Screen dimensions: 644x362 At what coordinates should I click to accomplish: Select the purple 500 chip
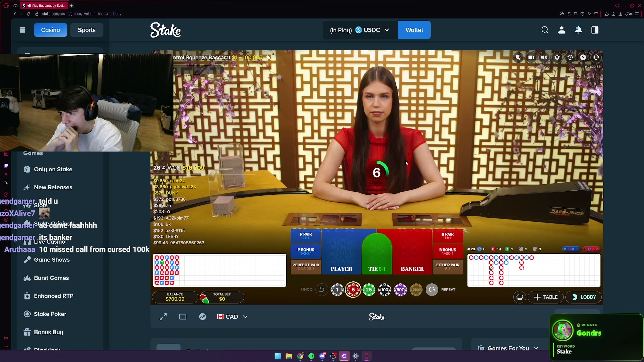400,290
